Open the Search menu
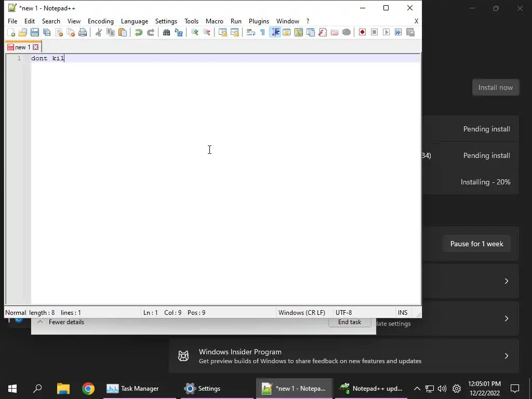The image size is (532, 399). [51, 21]
